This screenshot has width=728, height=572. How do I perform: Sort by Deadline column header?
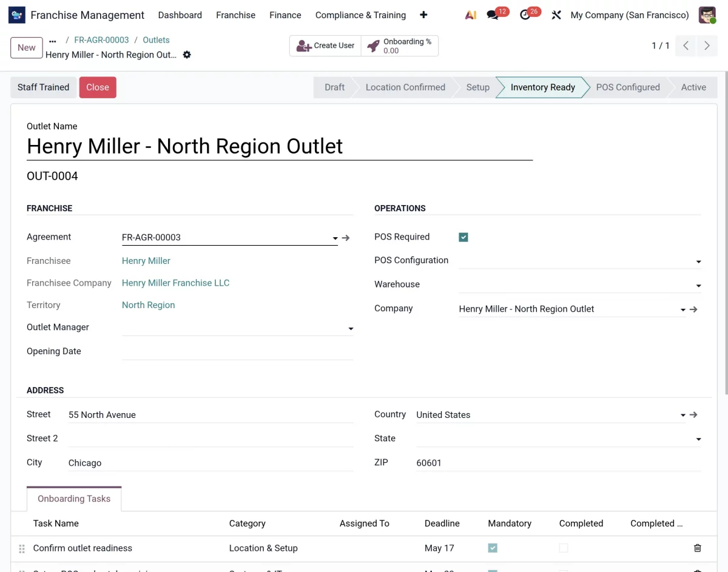(442, 523)
